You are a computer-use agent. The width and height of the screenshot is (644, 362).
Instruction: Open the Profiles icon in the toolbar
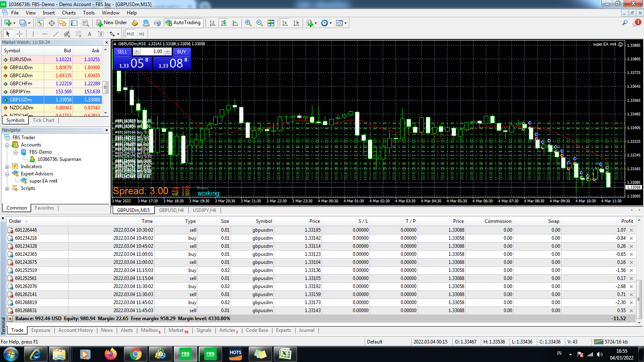(23, 23)
